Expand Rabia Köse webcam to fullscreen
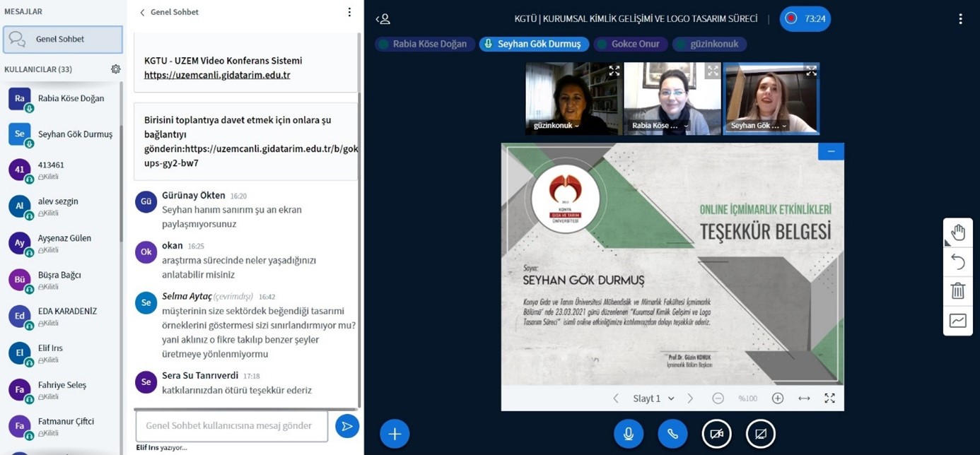Viewport: 980px width, 455px height. pyautogui.click(x=712, y=71)
